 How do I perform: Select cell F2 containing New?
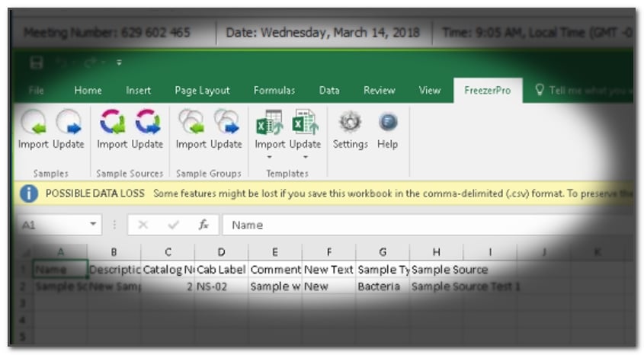[x=329, y=286]
